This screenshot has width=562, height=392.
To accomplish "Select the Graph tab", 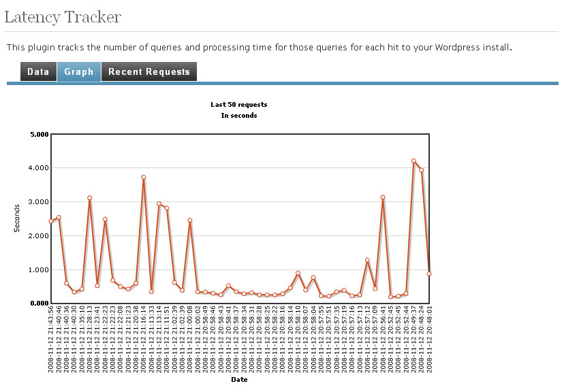I will 79,71.
